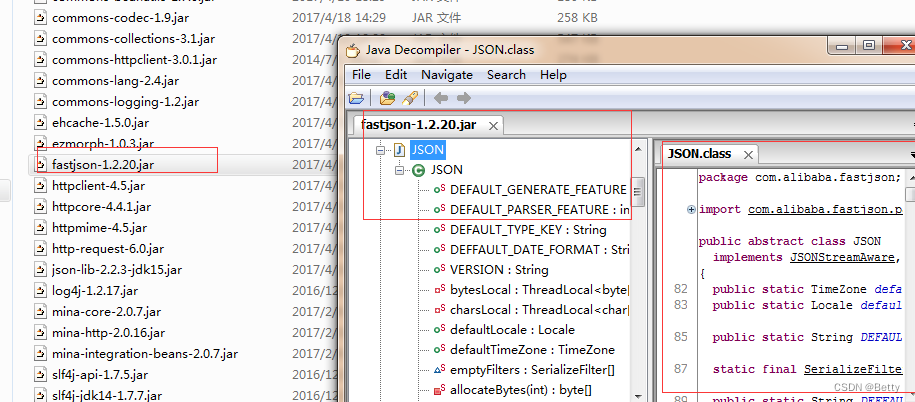Click the Java Decompiler coffee cup title icon
Viewport: 915px width, 402px height.
point(352,51)
